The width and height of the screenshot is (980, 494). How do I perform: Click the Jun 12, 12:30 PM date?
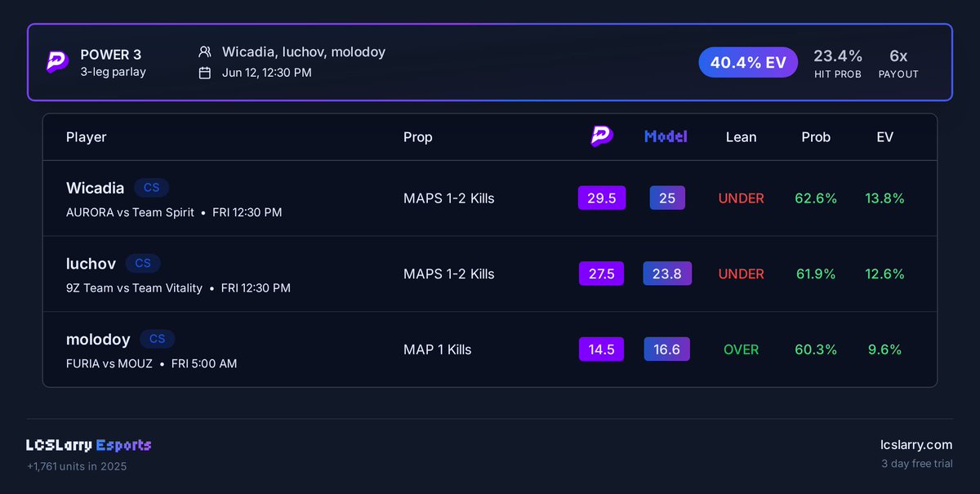tap(266, 73)
